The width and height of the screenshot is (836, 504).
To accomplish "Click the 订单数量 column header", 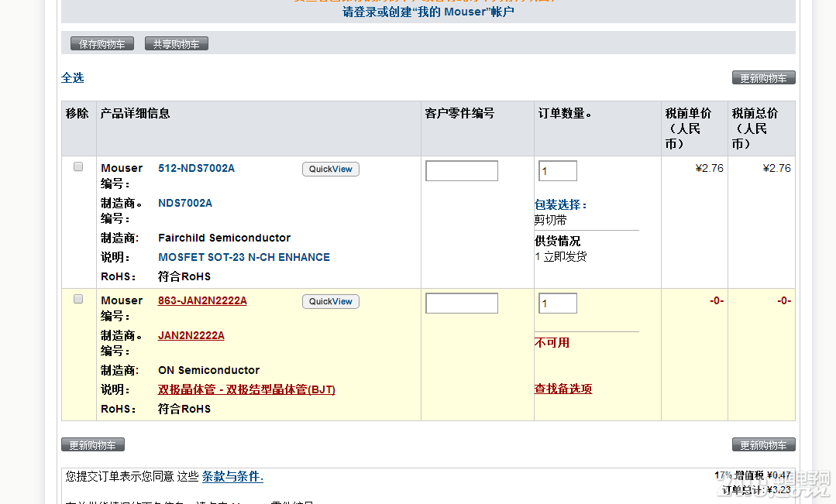I will coord(565,113).
